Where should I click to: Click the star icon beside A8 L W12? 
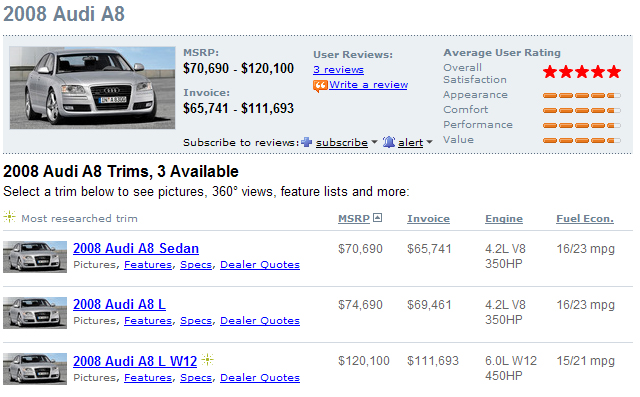(207, 359)
